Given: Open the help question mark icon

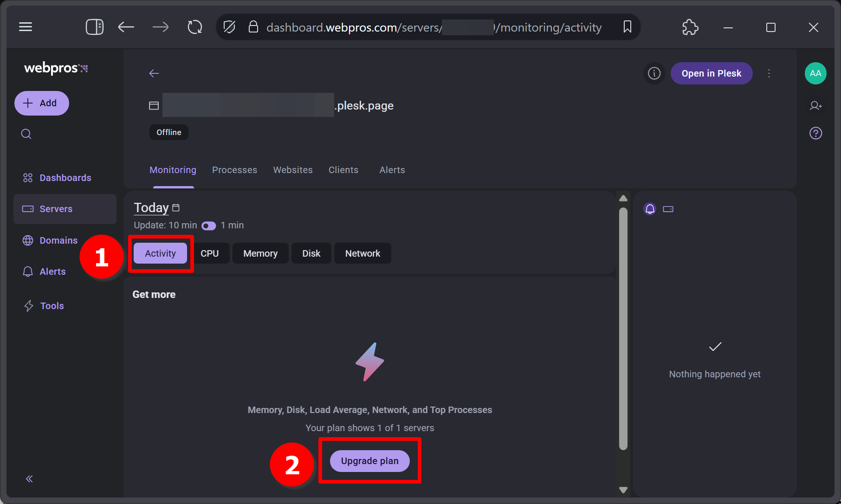Looking at the screenshot, I should click(815, 134).
